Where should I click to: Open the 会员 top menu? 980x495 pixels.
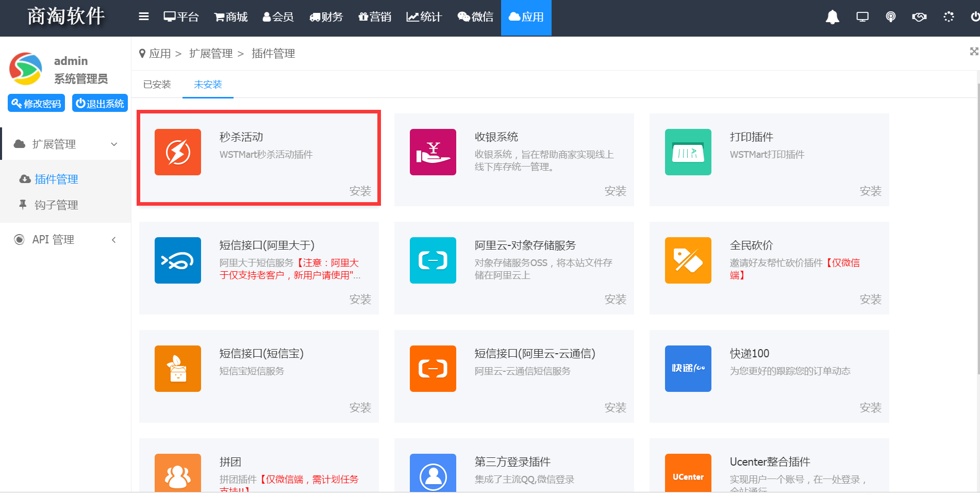coord(278,17)
